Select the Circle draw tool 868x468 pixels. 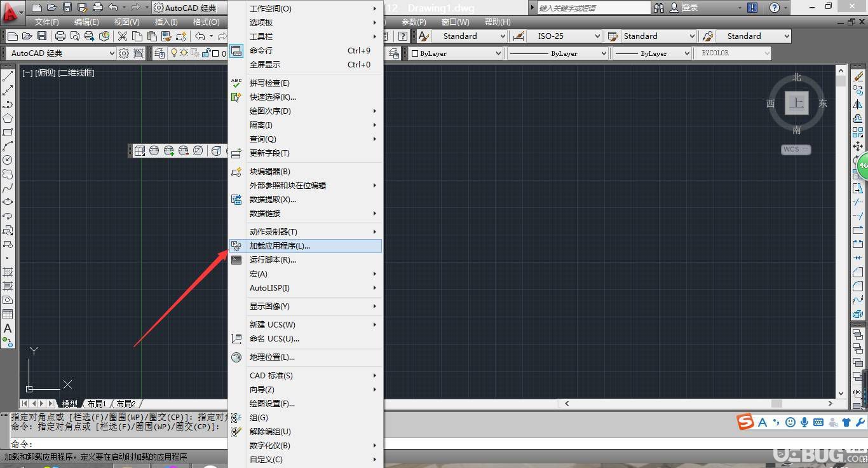(8, 160)
